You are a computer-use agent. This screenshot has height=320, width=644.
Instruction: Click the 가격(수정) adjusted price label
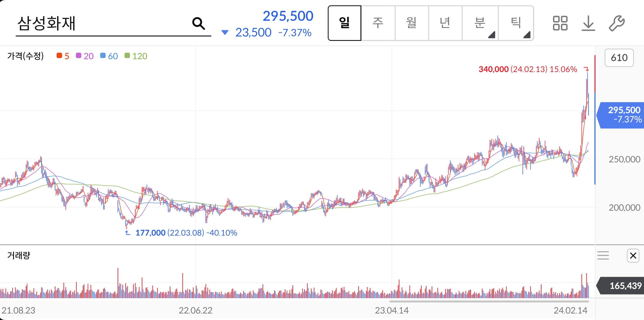point(25,56)
